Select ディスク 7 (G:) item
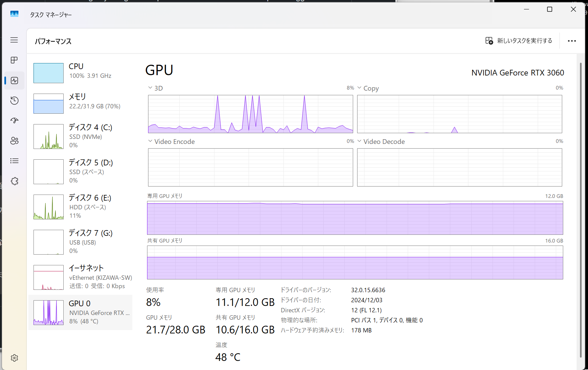This screenshot has height=370, width=588. 80,242
